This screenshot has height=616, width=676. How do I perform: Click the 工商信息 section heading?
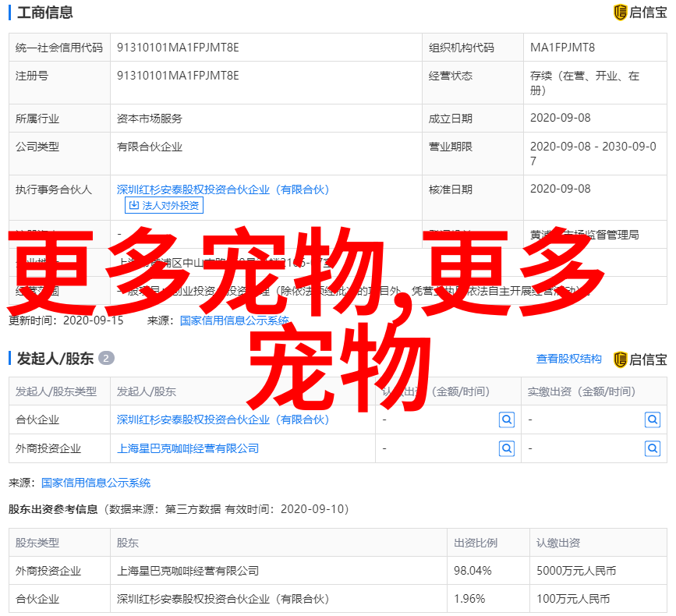[x=45, y=12]
